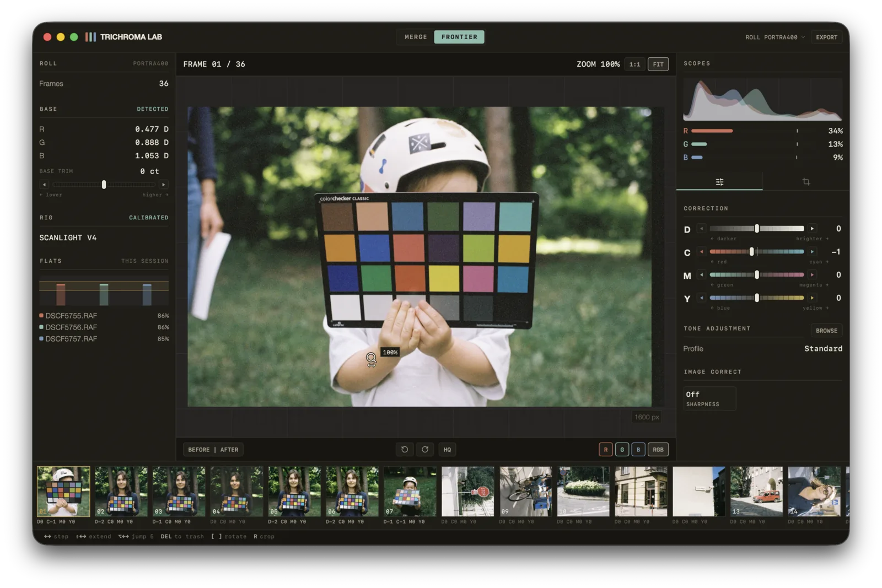Shift M toward magenta with right arrow

tap(812, 275)
